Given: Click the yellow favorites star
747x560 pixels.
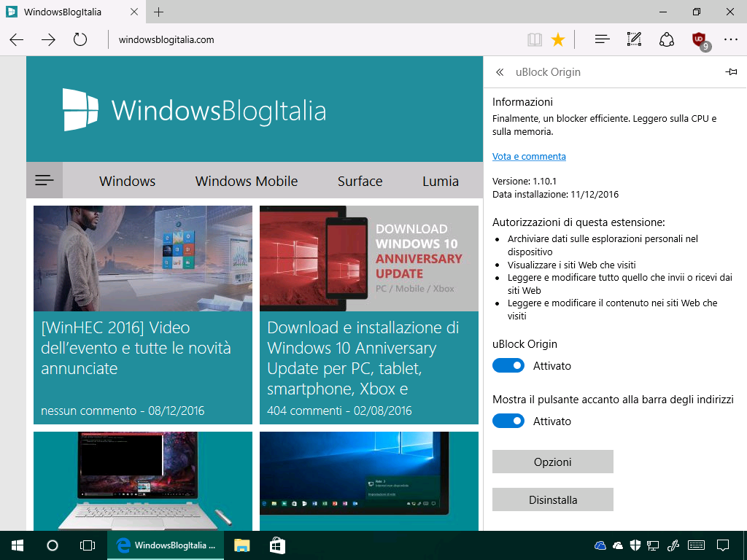Looking at the screenshot, I should [x=558, y=39].
